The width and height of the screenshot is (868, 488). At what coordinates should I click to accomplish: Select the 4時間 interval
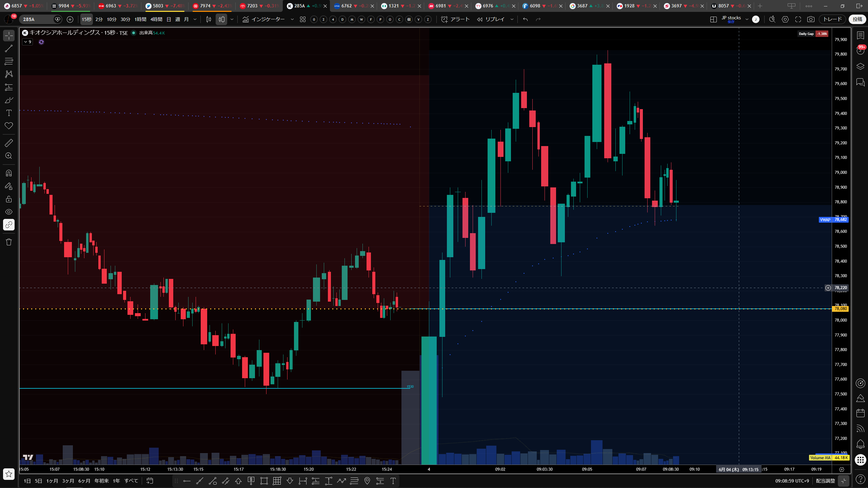(x=156, y=19)
